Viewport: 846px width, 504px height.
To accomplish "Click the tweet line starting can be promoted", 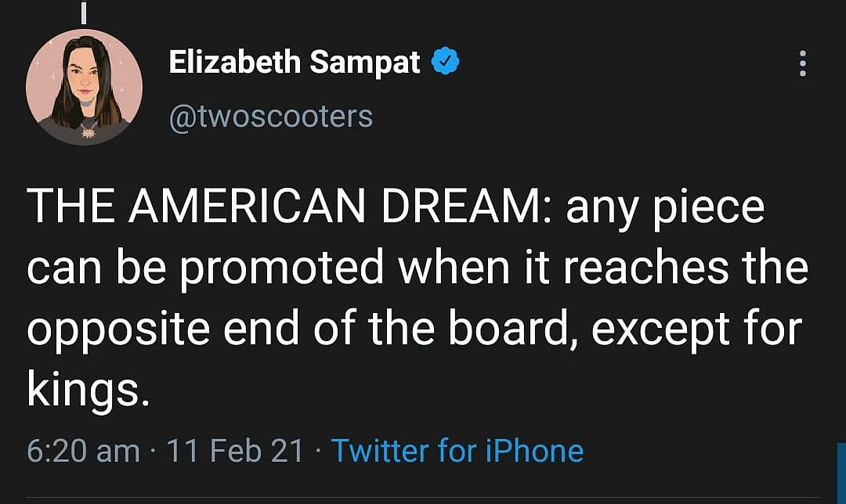I will point(417,268).
